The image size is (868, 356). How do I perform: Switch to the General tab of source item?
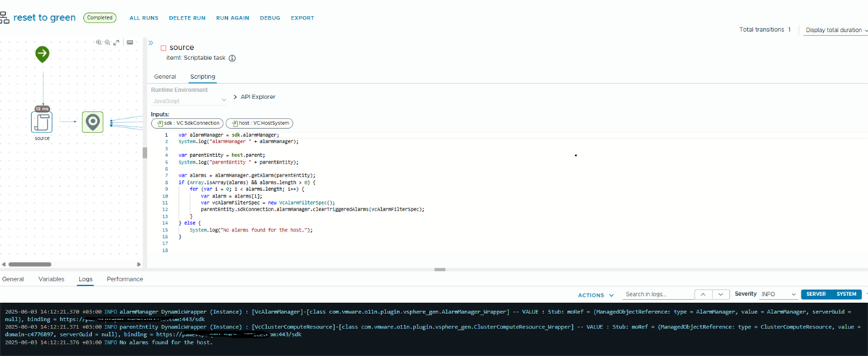(165, 77)
